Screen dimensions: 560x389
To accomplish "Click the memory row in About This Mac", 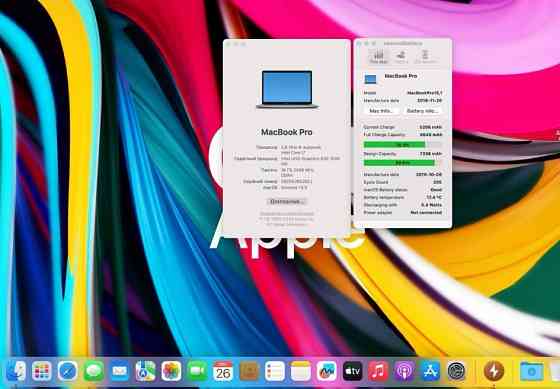I will point(288,173).
